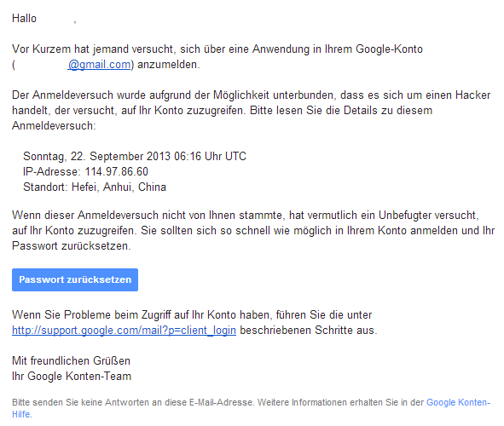Click the 'Mit freundlichen Grüßen' closing line
Image resolution: width=504 pixels, height=426 pixels.
coord(71,360)
